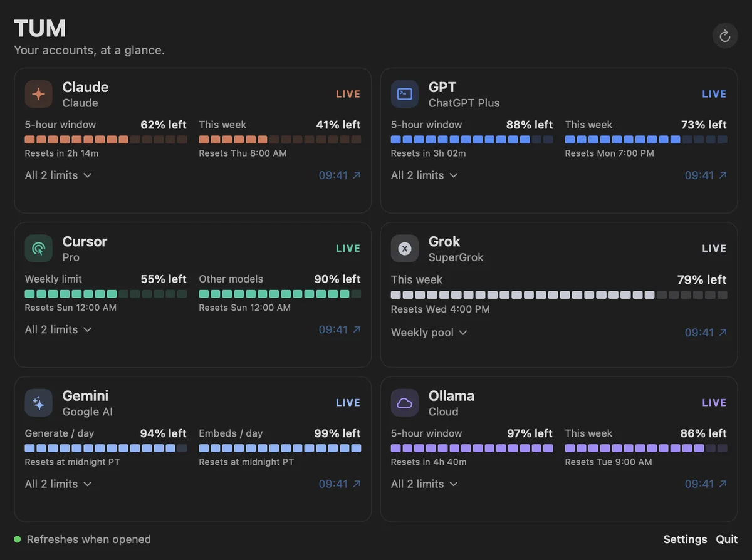
Task: Expand All 2 limits in Ollama card
Action: click(x=424, y=484)
